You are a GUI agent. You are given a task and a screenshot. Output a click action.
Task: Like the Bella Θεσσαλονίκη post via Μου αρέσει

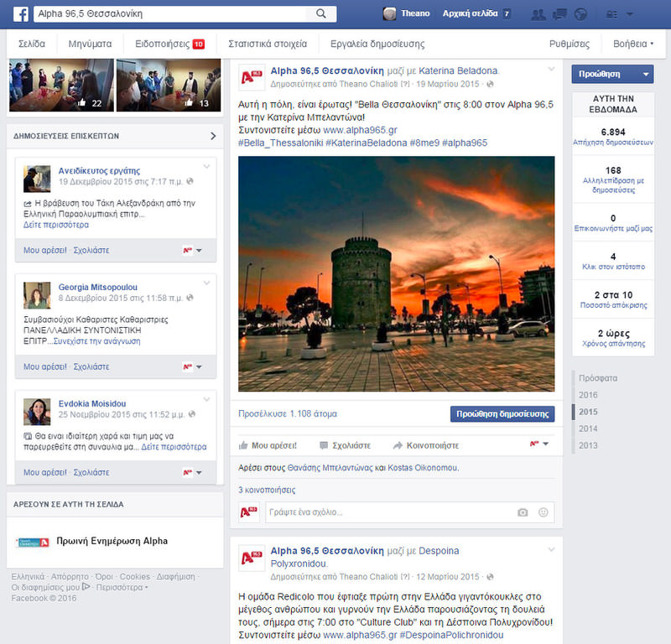tap(268, 445)
